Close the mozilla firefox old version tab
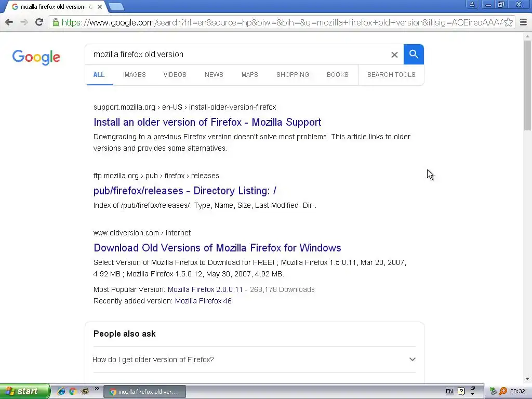The height and width of the screenshot is (399, 532). (x=100, y=7)
